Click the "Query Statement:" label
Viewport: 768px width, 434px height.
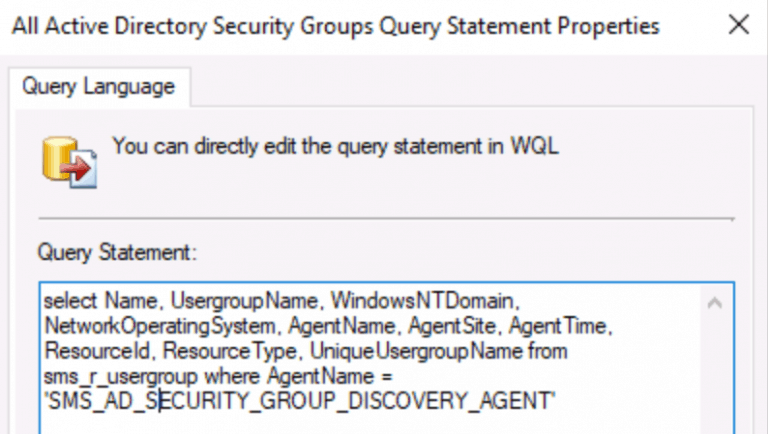click(117, 254)
